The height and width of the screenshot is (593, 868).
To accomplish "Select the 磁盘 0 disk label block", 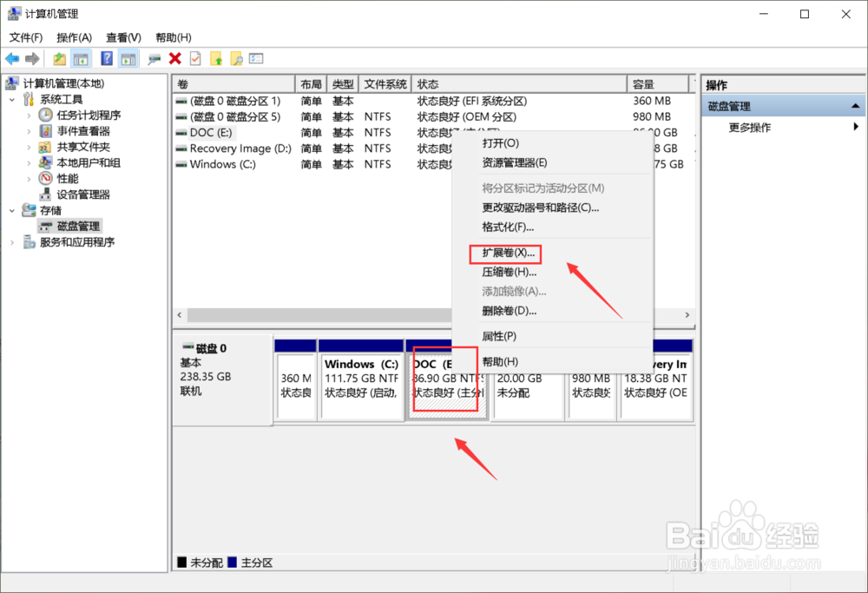I will click(223, 379).
